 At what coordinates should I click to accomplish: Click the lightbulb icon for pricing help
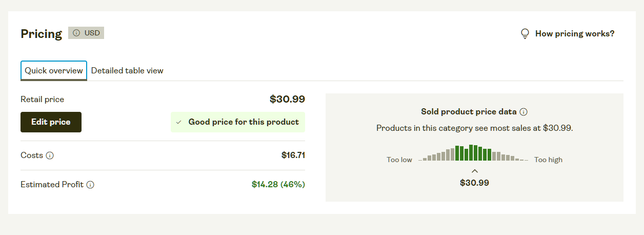pos(525,34)
